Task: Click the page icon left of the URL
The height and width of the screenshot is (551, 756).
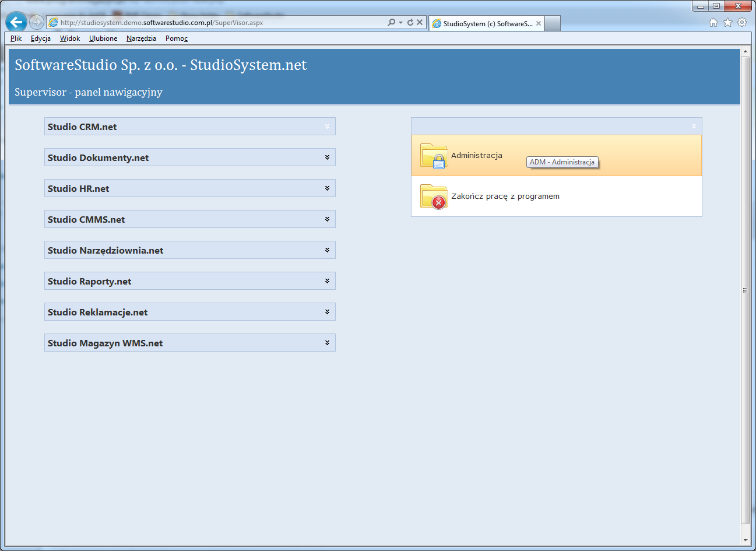Action: point(54,23)
